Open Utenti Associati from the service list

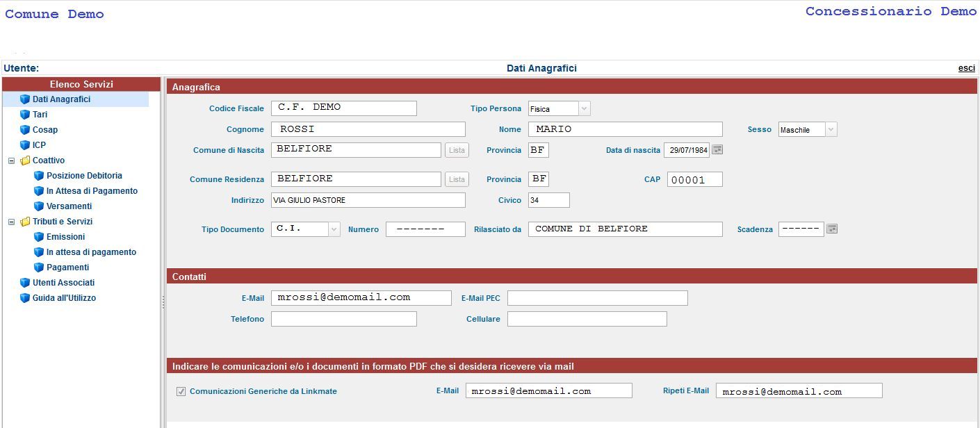[x=63, y=283]
